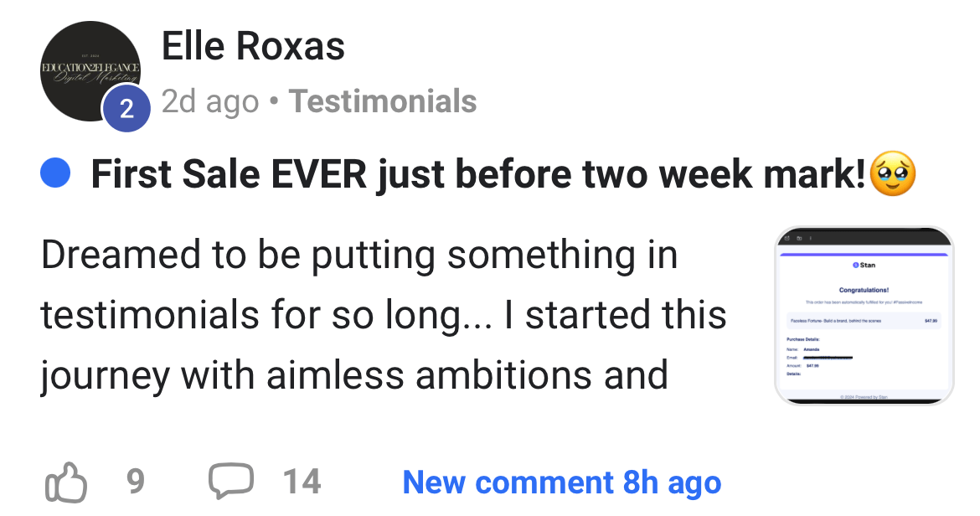Jump to the new comment from 8h ago

coord(561,482)
